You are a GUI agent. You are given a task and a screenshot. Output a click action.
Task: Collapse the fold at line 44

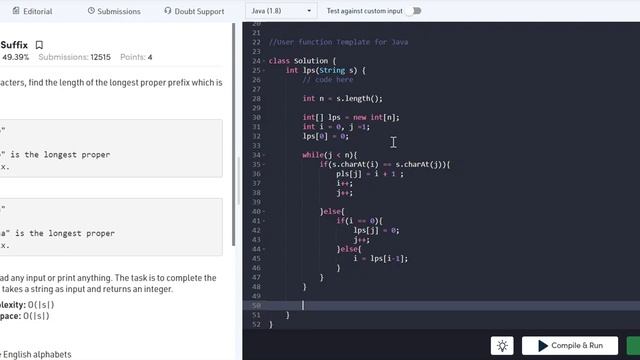264,249
